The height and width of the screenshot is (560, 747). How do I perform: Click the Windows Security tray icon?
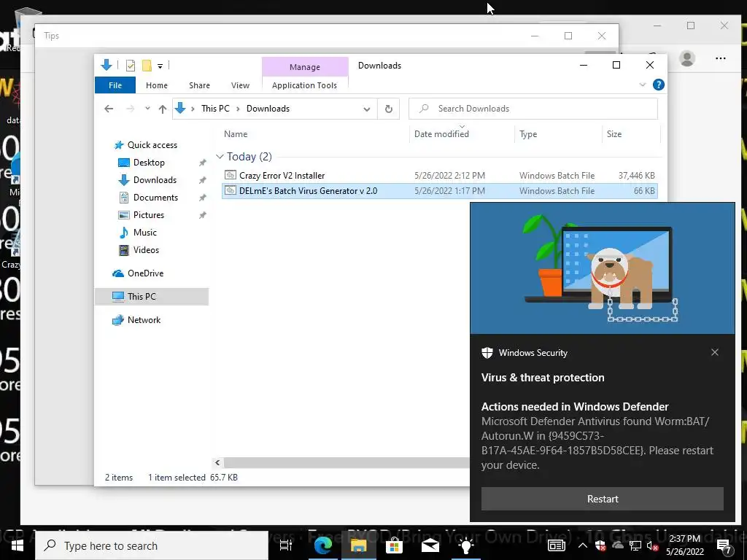coord(600,545)
